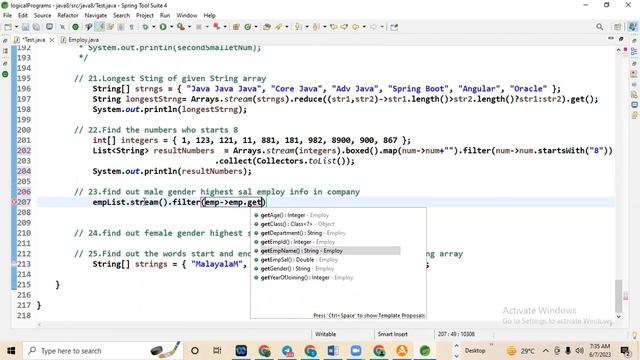Click the green Run button icon
The image size is (640, 360).
[x=163, y=27]
